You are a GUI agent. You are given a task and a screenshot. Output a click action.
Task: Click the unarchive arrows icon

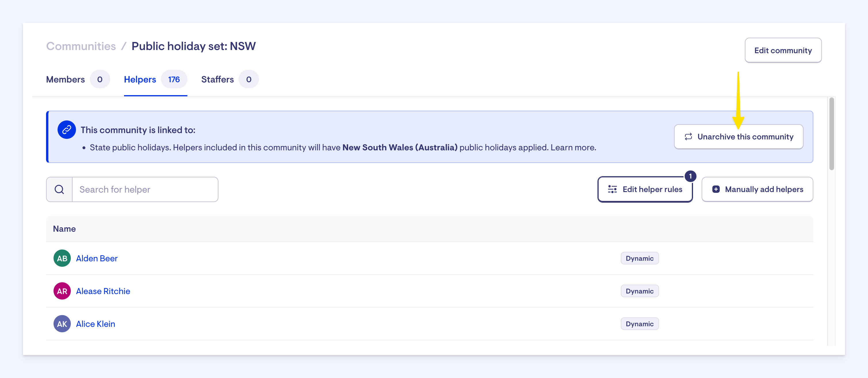[x=688, y=137]
